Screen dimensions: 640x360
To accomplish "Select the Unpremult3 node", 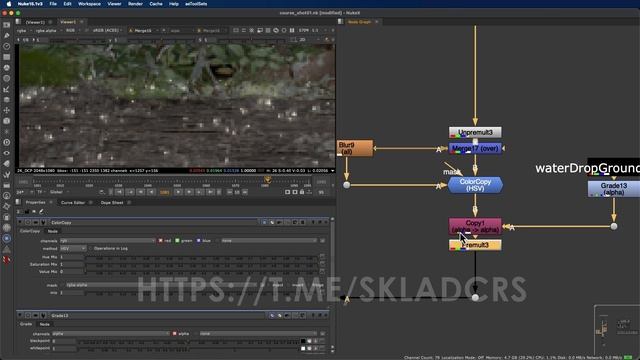I will (475, 132).
